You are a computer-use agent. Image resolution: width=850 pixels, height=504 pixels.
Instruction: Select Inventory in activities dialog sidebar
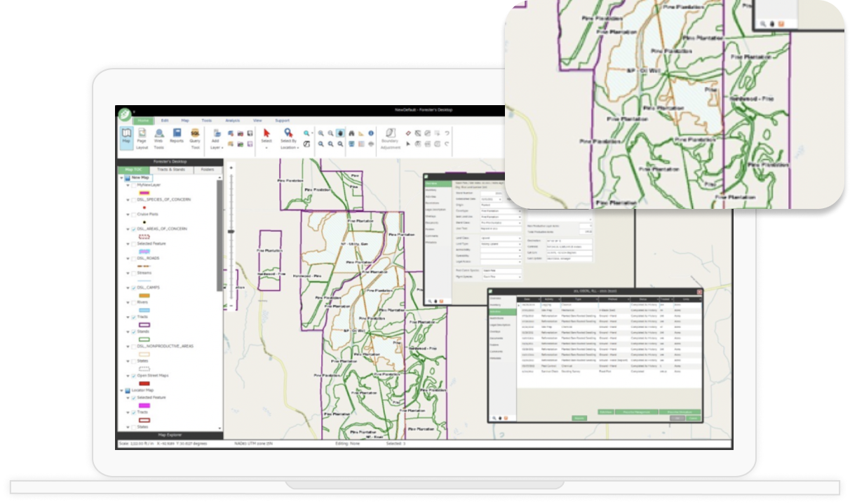497,304
